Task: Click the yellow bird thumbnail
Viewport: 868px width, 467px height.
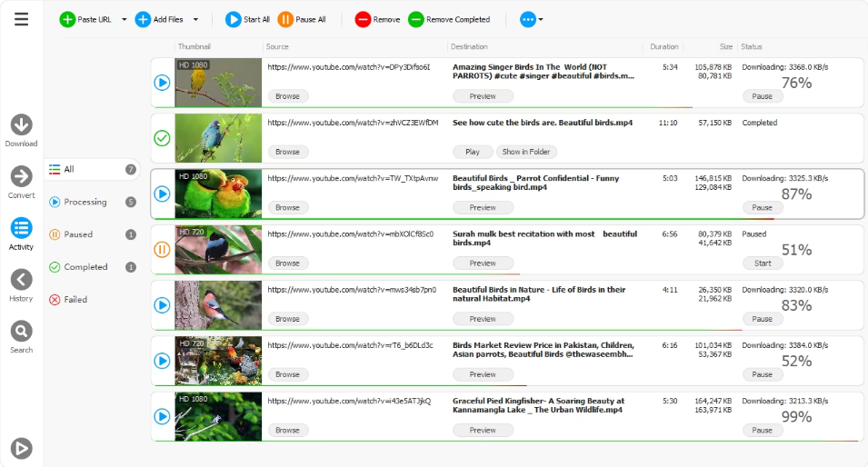Action: pyautogui.click(x=218, y=83)
